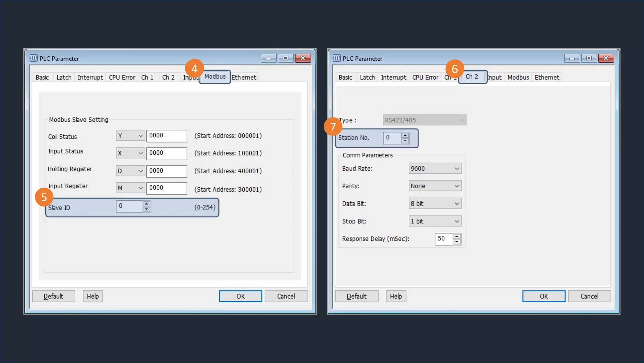This screenshot has width=644, height=363.
Task: Click the Input Status address field
Action: click(166, 153)
